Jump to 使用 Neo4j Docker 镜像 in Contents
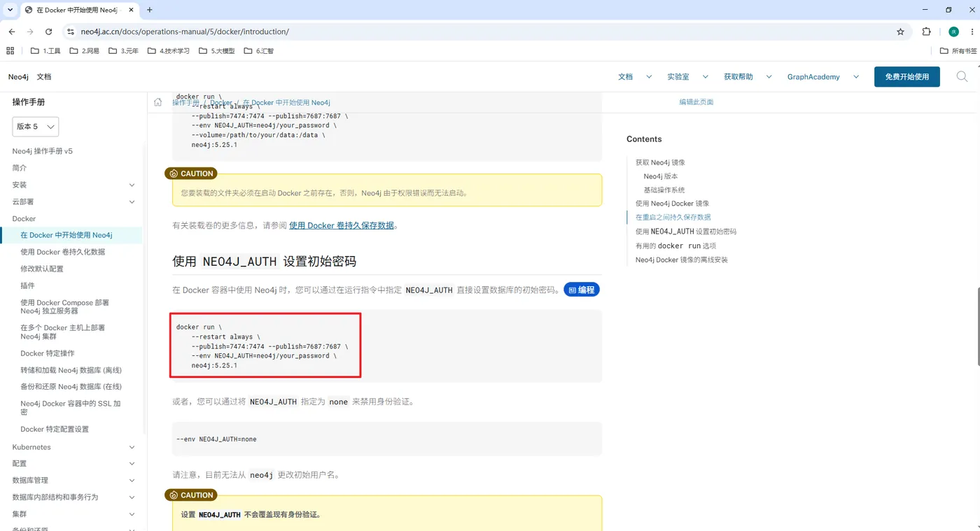 click(x=672, y=204)
